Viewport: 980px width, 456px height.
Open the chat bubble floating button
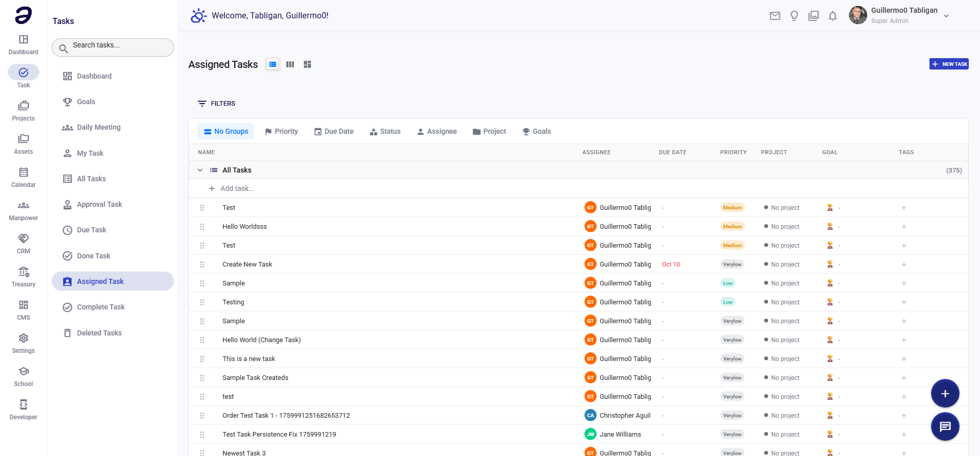tap(945, 426)
